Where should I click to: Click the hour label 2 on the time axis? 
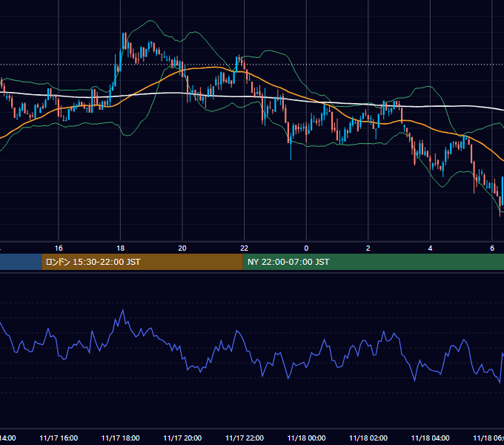[x=368, y=248]
